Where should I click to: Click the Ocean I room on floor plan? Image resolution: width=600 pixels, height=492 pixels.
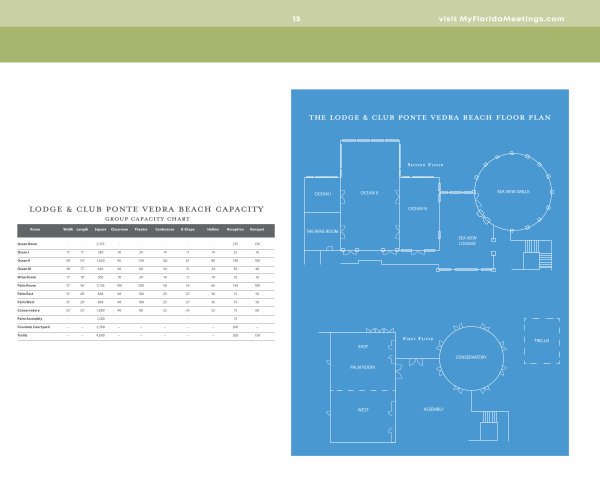[x=323, y=194]
